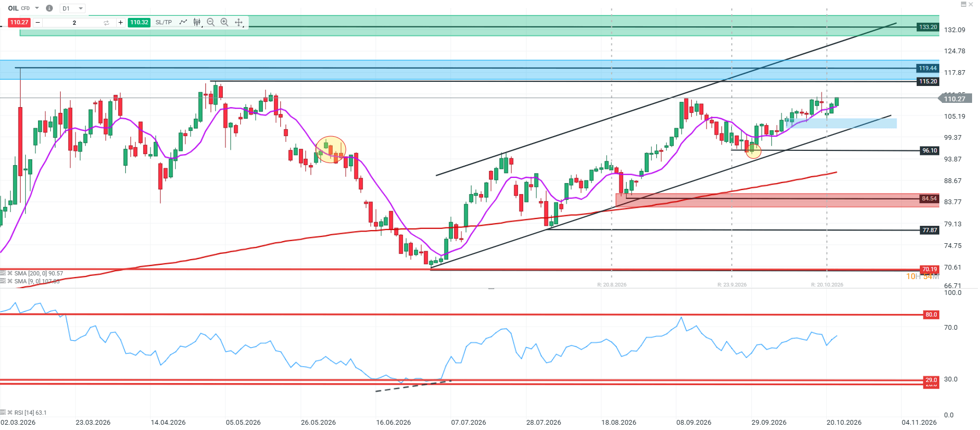Minimize the chart panel

[x=964, y=4]
